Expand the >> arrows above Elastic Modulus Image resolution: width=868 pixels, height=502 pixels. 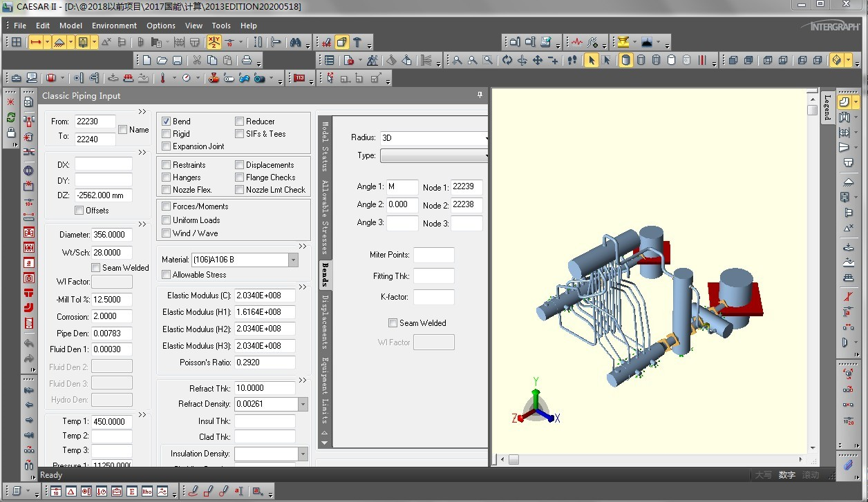point(302,287)
